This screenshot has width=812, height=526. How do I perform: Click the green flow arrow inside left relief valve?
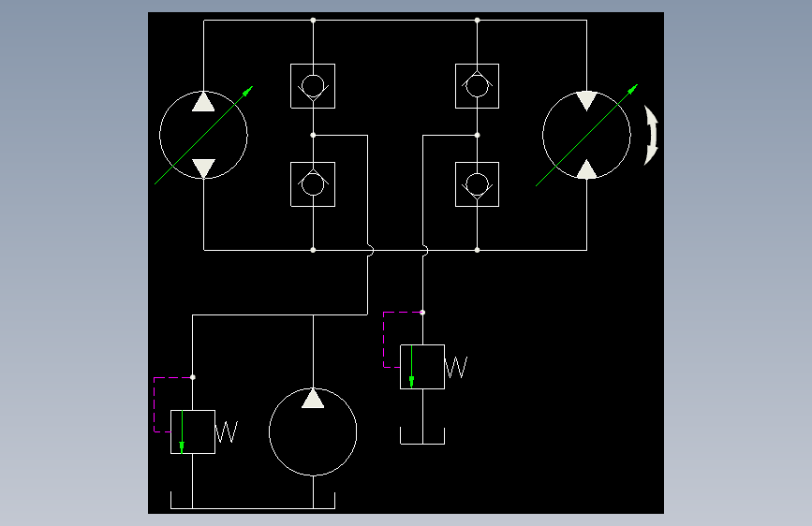click(x=182, y=431)
